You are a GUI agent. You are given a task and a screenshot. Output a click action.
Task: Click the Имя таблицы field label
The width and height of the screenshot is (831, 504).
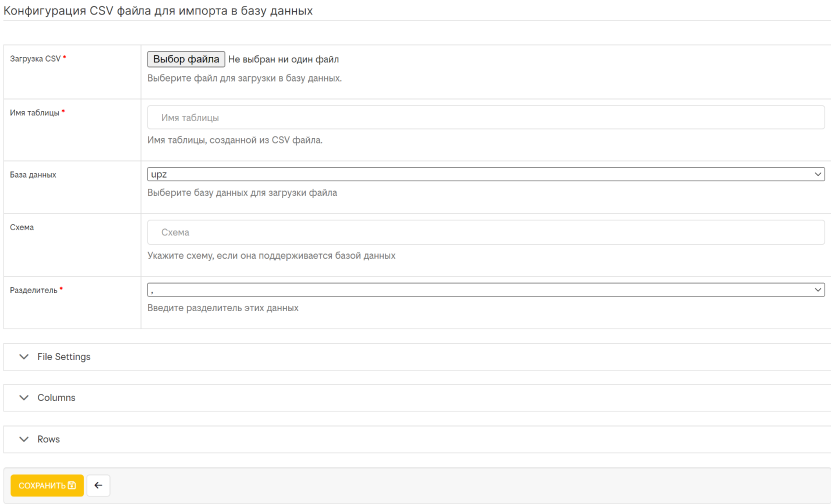pos(35,113)
